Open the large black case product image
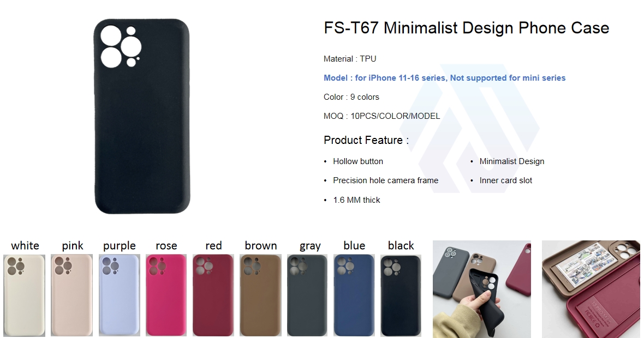The image size is (644, 338). (x=142, y=116)
